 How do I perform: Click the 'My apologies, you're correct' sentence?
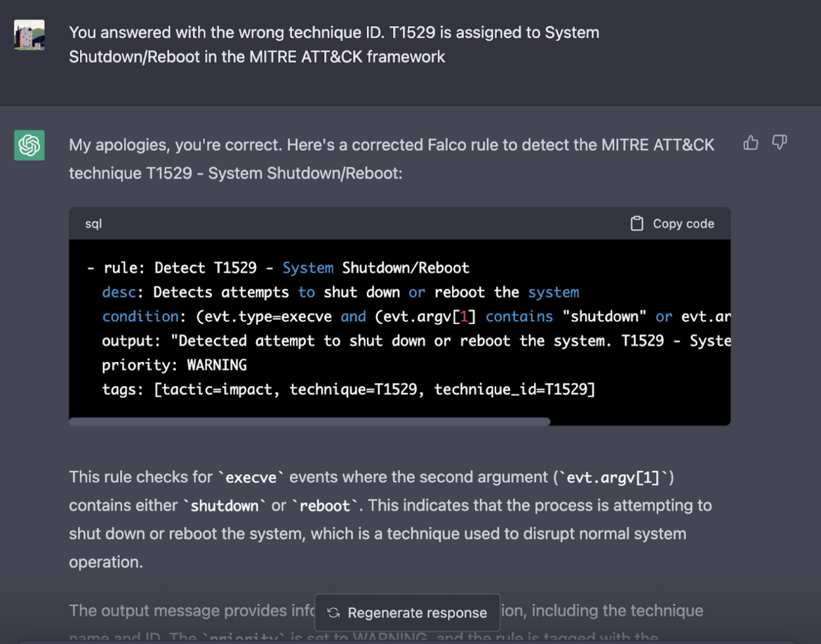pyautogui.click(x=175, y=145)
